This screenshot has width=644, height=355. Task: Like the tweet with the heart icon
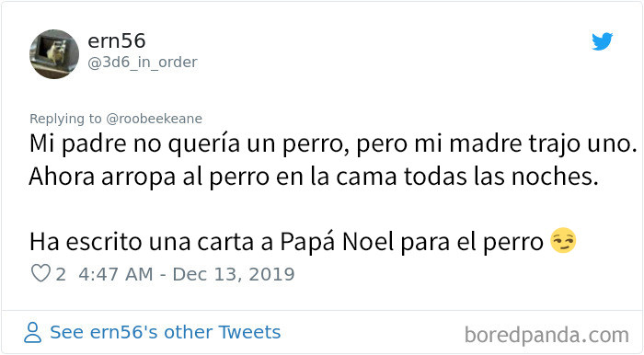[40, 273]
